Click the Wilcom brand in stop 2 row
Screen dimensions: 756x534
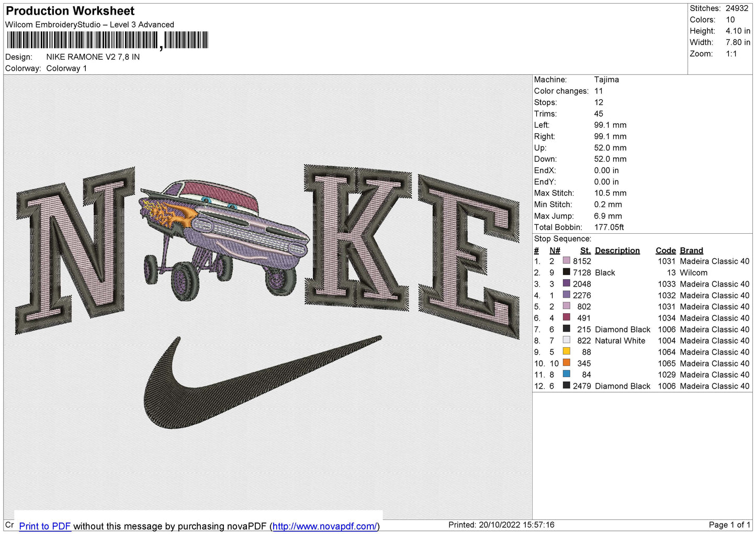coord(693,272)
